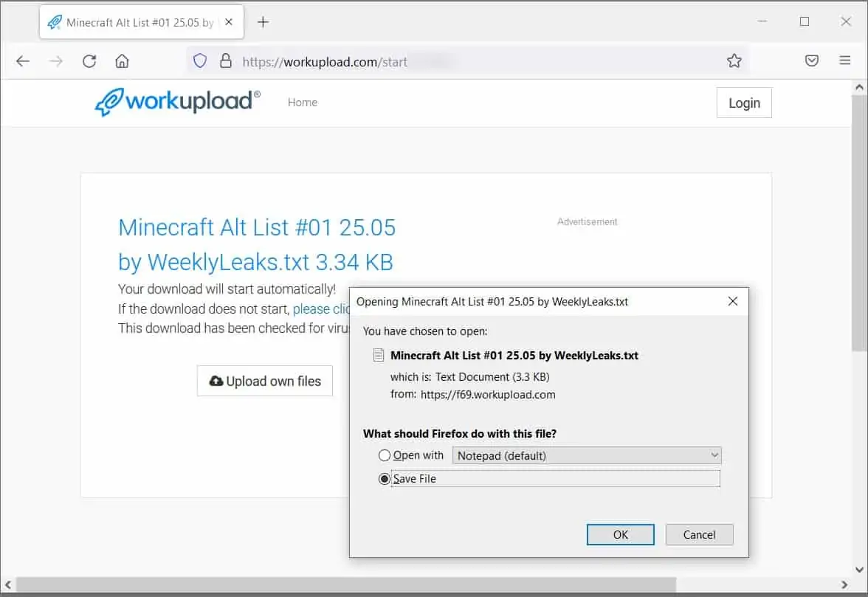Select the 'Open with' radio option

click(385, 455)
